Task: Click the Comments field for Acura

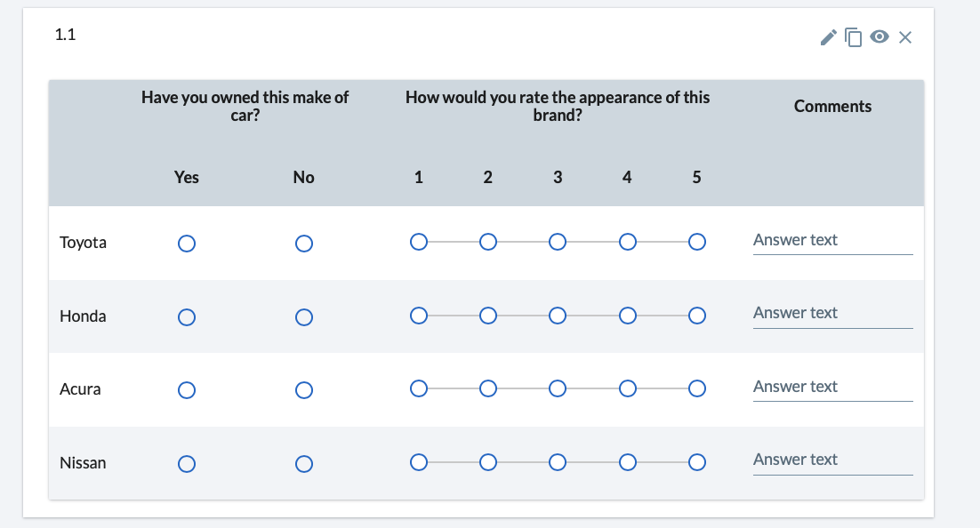Action: 831,387
